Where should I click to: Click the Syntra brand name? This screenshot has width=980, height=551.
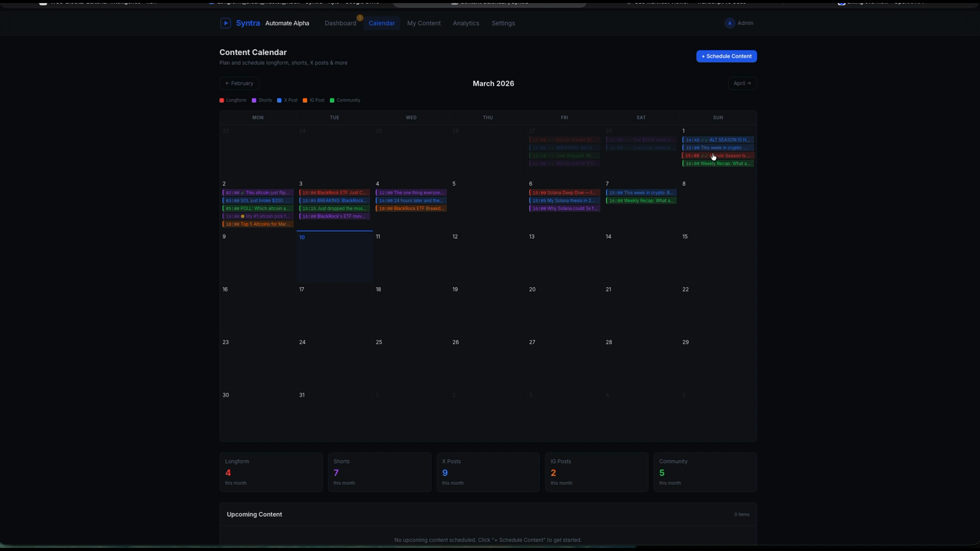pos(248,23)
